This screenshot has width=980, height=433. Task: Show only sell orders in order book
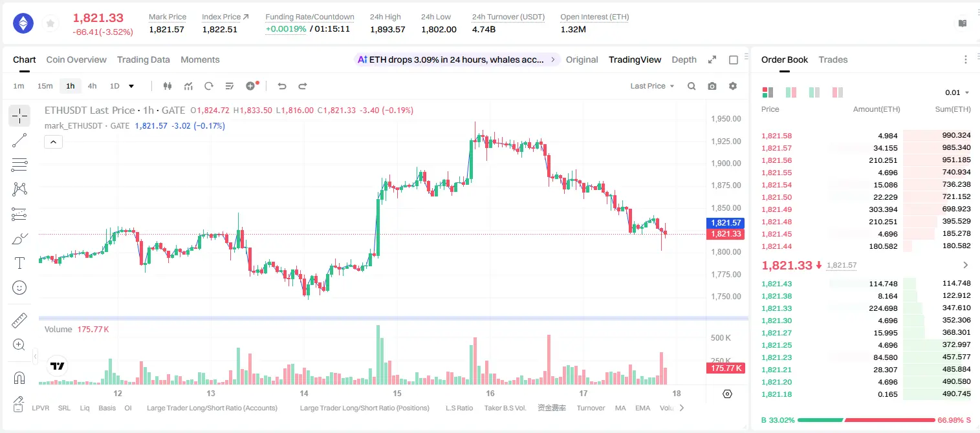[x=837, y=92]
